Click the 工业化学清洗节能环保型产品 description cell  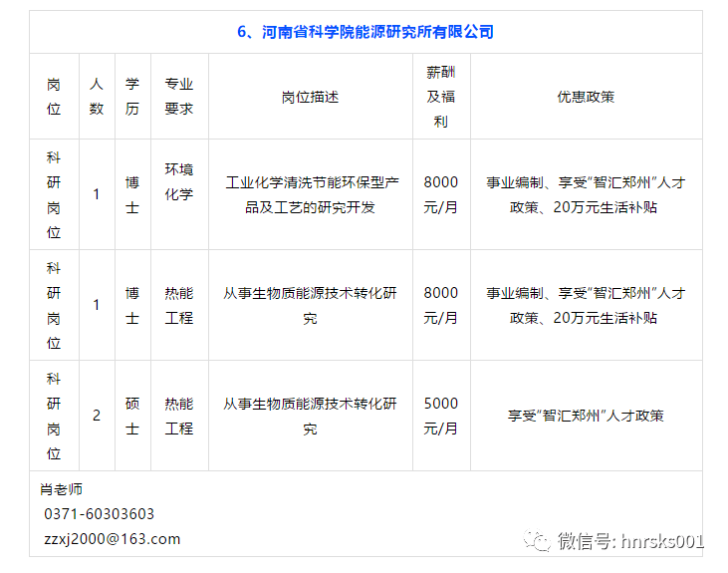pos(310,194)
